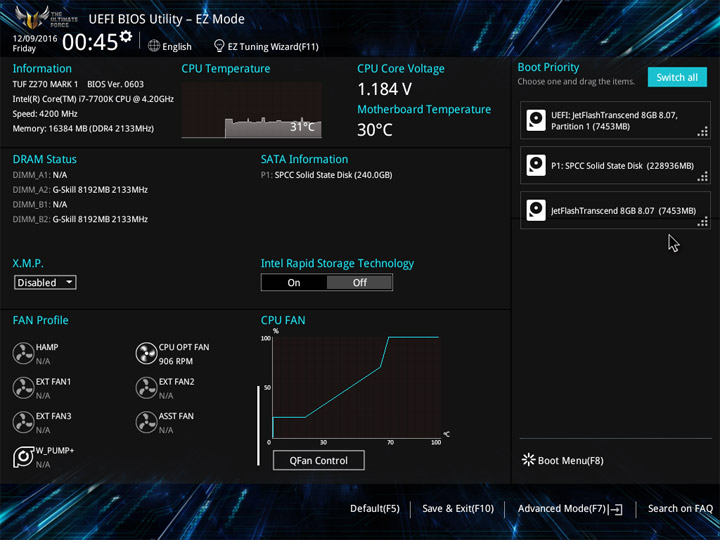Screen dimensions: 720x540
Task: Click the Intel Rapid Storage Technology heading
Action: click(x=338, y=264)
